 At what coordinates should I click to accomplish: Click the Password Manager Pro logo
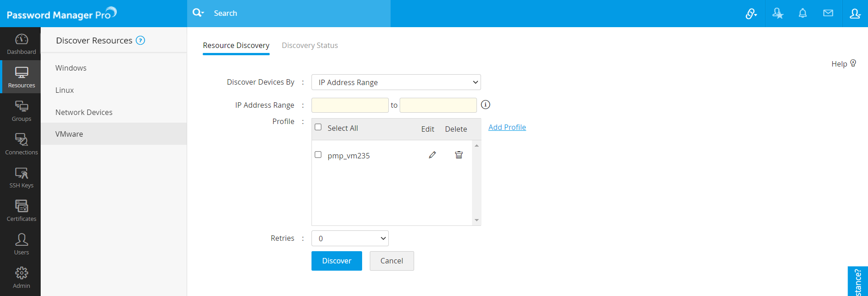click(x=62, y=14)
